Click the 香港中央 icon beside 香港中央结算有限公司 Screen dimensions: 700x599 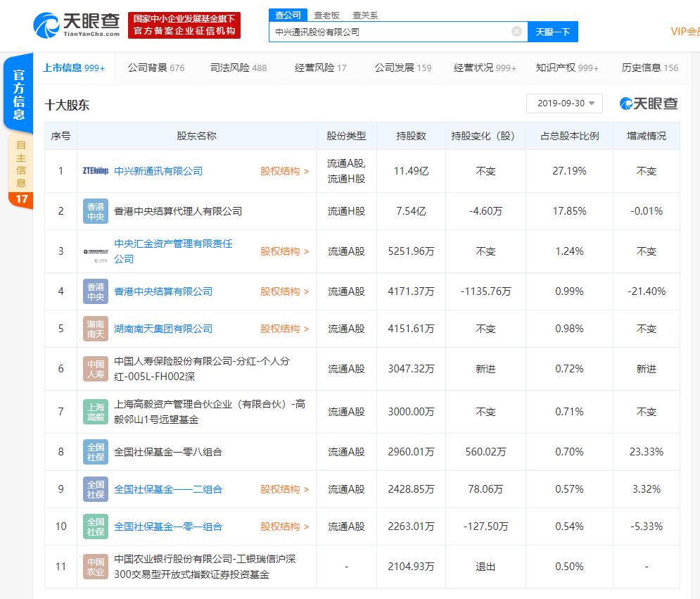click(x=96, y=291)
